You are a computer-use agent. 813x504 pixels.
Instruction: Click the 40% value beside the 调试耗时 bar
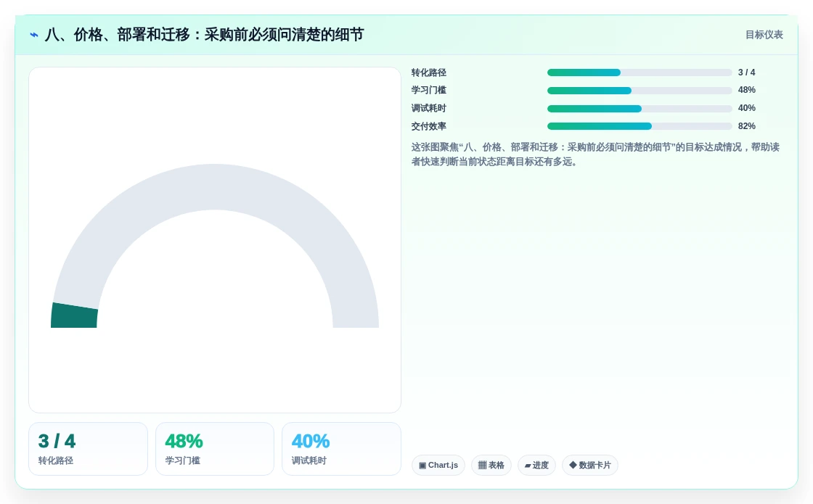pyautogui.click(x=747, y=108)
